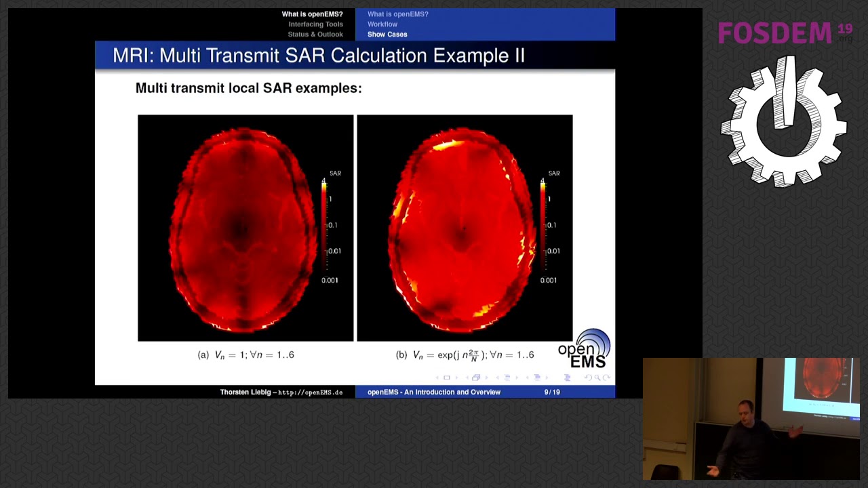The height and width of the screenshot is (488, 868).
Task: Click the openEMS logo on the slide
Action: pyautogui.click(x=585, y=349)
